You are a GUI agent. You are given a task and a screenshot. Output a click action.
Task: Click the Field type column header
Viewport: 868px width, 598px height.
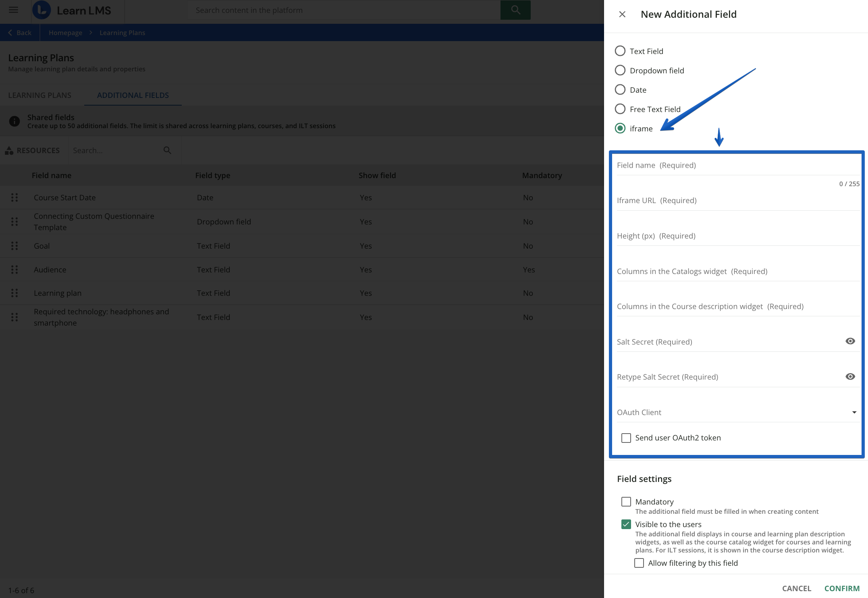(x=213, y=175)
